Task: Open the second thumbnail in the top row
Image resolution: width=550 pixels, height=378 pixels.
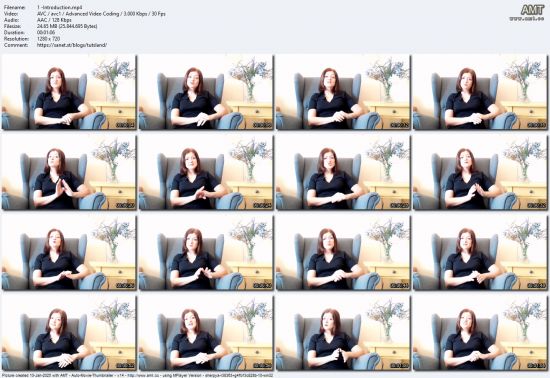Action: pos(206,92)
